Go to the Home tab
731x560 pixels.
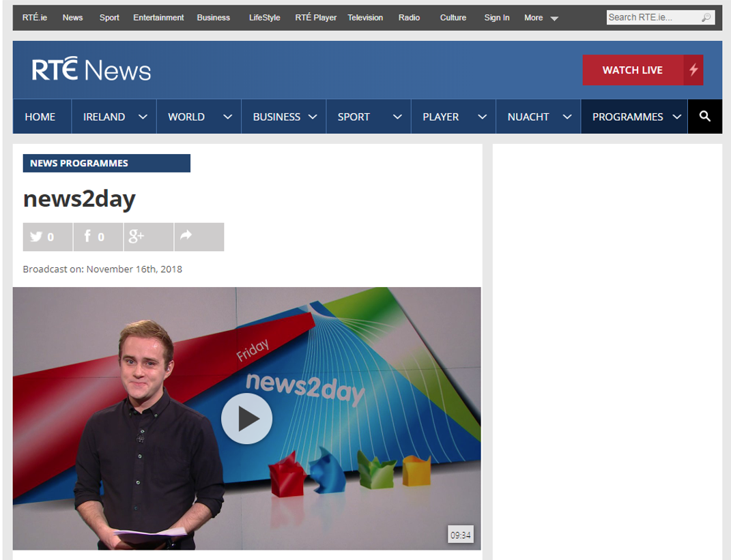[x=40, y=117]
